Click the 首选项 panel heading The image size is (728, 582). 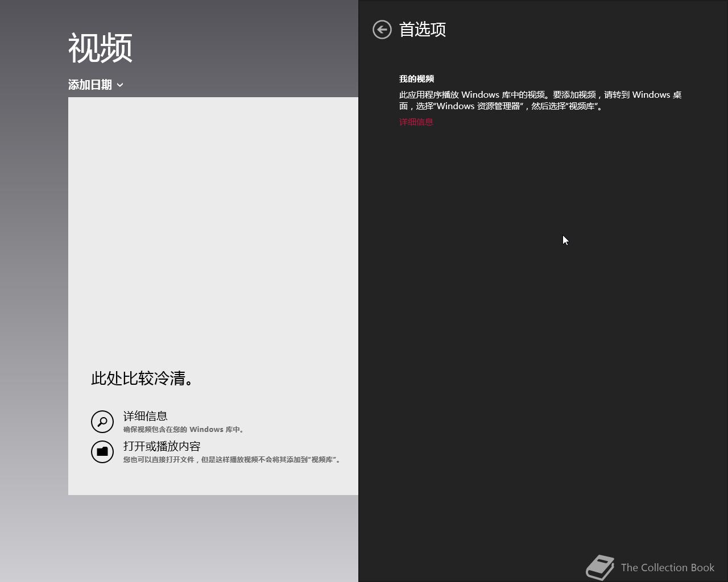[423, 30]
